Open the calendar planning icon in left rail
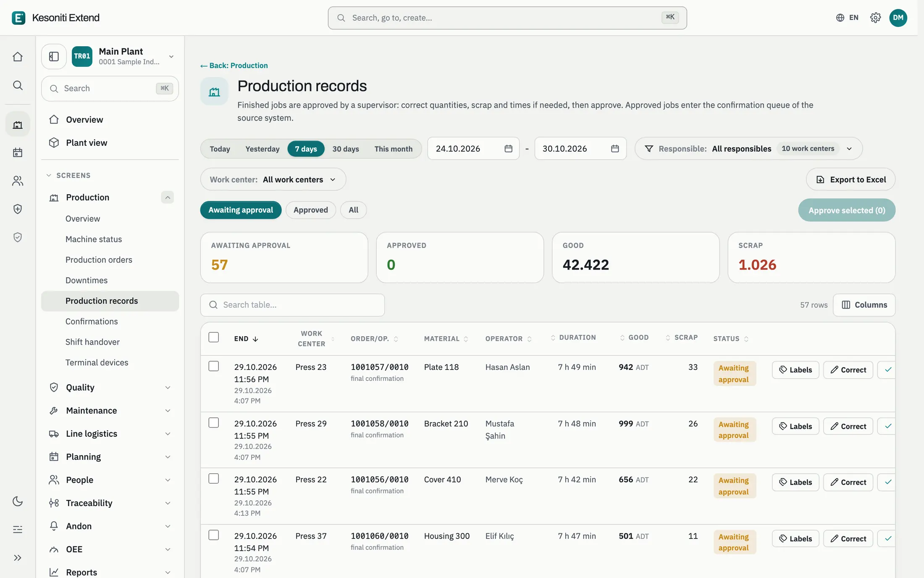Image resolution: width=924 pixels, height=578 pixels. tap(18, 152)
